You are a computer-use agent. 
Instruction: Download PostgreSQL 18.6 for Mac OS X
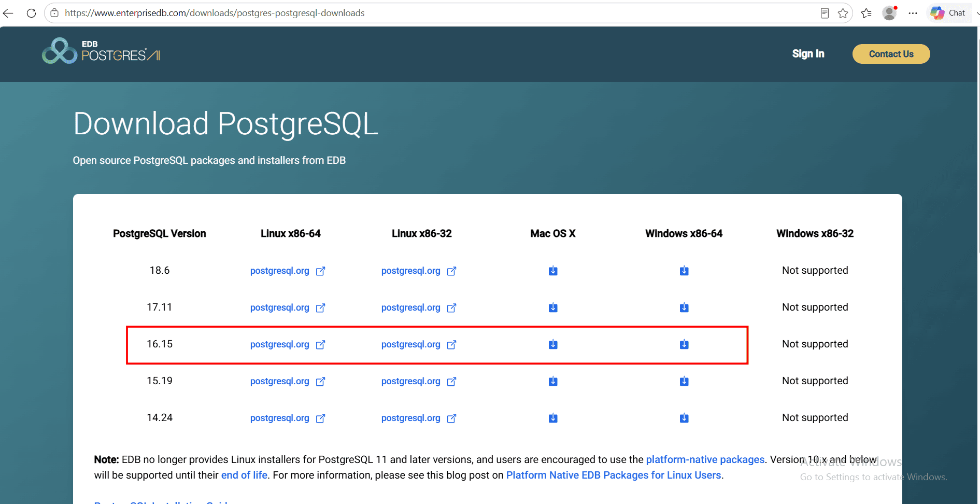[x=553, y=271]
